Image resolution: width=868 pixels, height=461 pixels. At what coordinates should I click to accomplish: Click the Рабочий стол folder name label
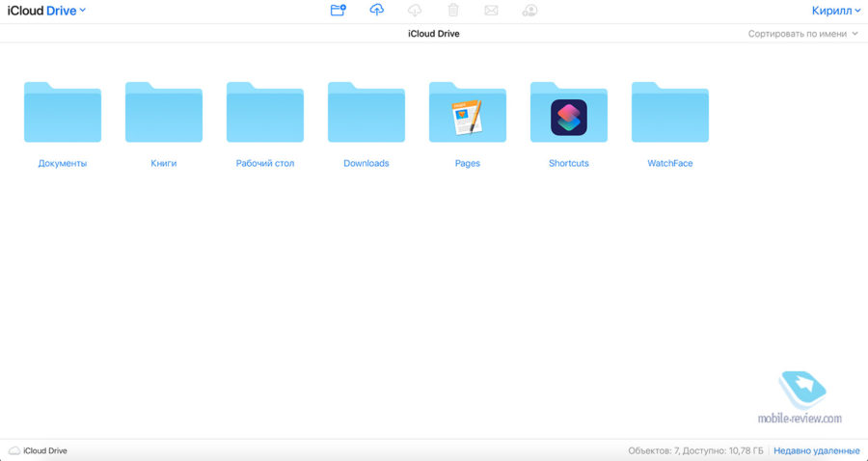point(265,163)
